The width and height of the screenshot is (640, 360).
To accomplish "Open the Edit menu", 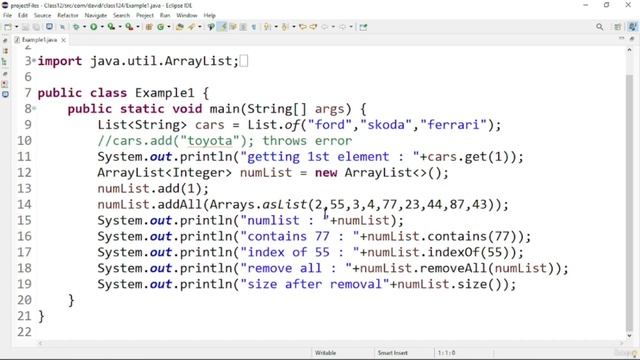I will coord(23,16).
